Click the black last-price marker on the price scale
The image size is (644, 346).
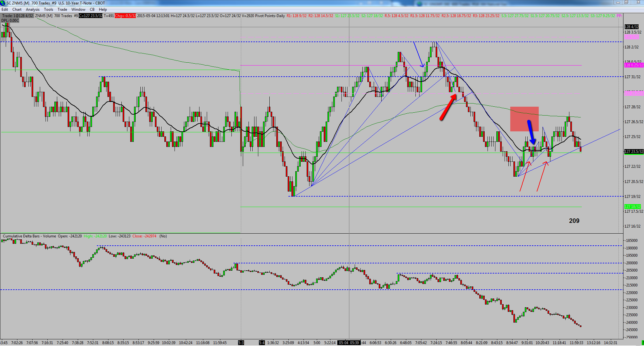(x=634, y=152)
